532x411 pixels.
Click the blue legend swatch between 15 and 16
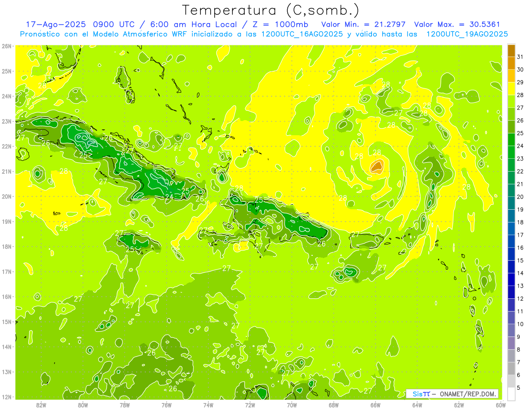coord(511,254)
